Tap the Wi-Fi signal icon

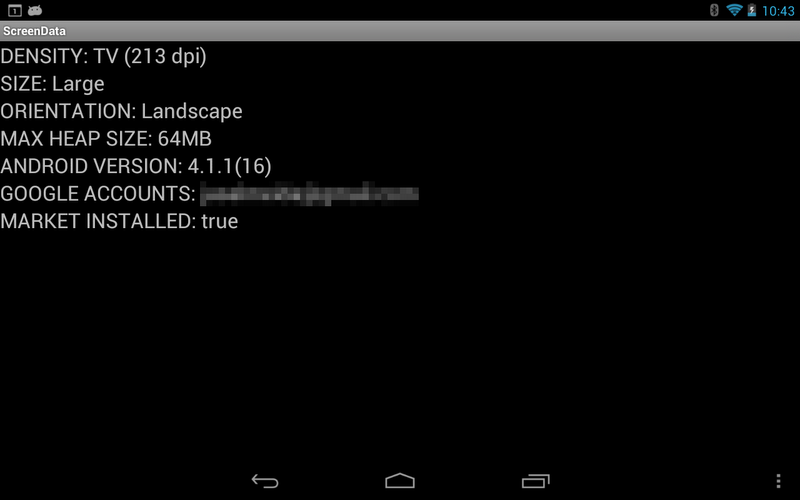[x=734, y=10]
